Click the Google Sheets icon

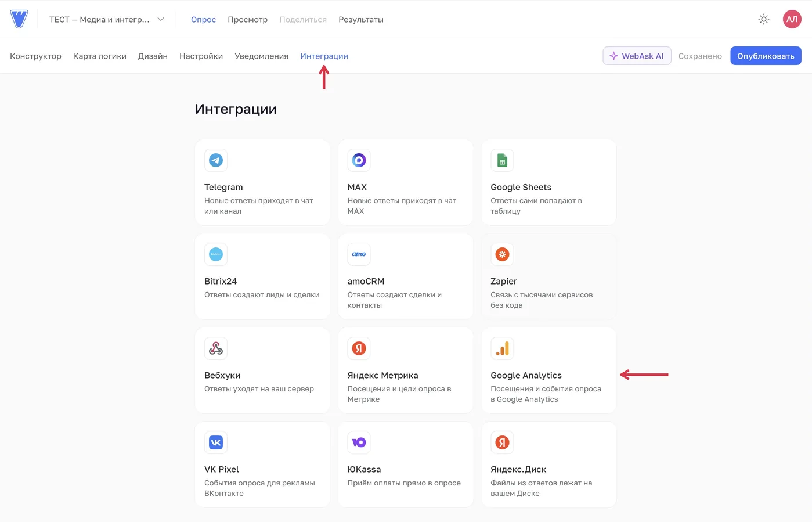502,160
